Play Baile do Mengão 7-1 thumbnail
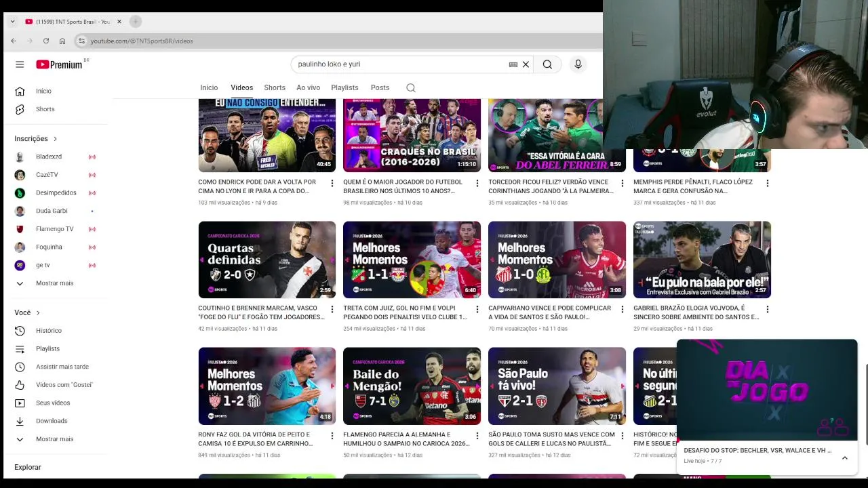Image resolution: width=868 pixels, height=488 pixels. coord(412,386)
